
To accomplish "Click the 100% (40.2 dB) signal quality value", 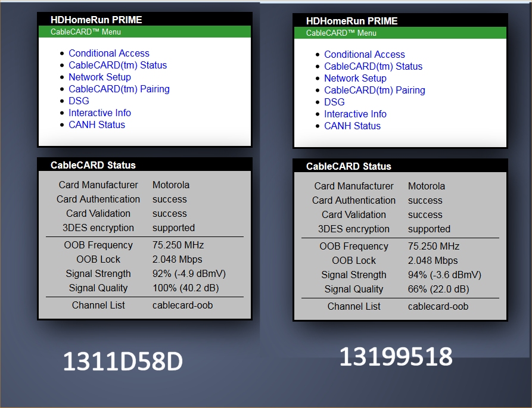I will [x=186, y=288].
